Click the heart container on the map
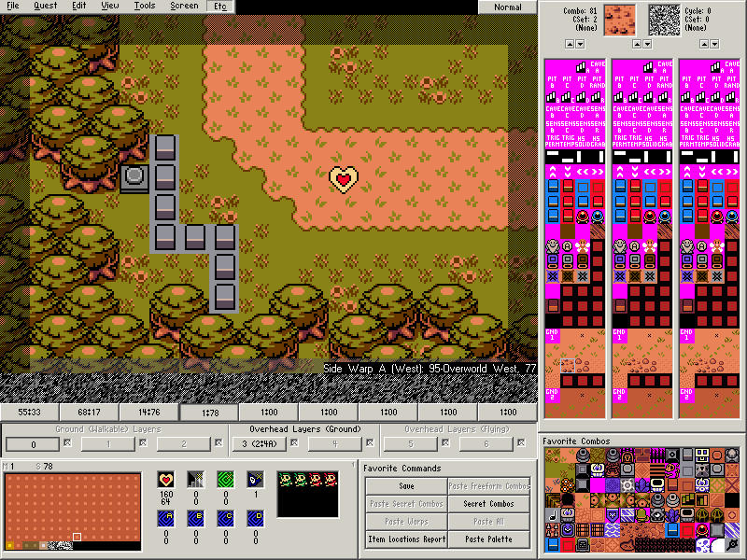Image resolution: width=747 pixels, height=560 pixels. pyautogui.click(x=344, y=179)
